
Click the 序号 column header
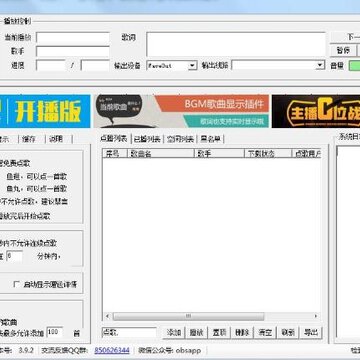point(115,153)
